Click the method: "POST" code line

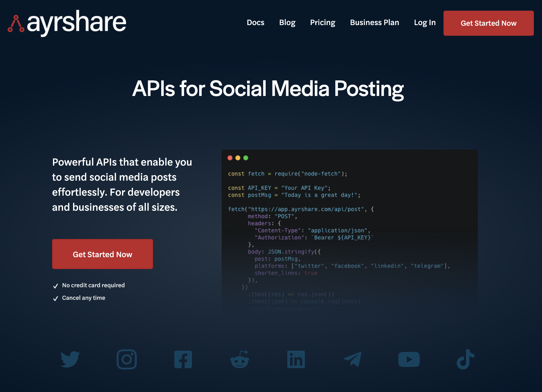tap(273, 216)
